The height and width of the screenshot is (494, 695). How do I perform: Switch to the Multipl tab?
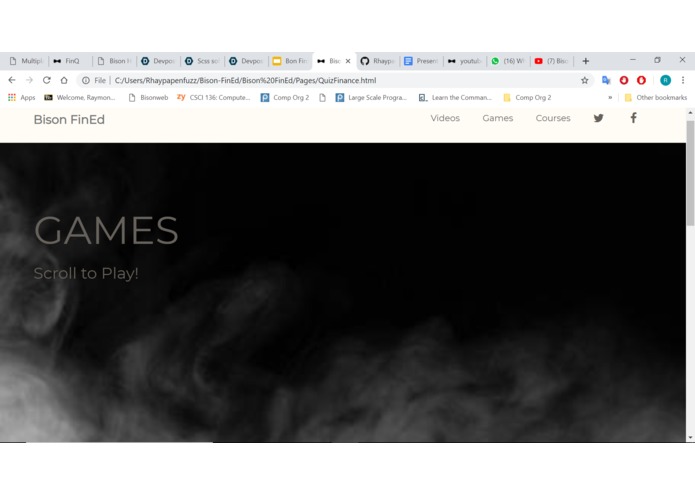tap(27, 61)
